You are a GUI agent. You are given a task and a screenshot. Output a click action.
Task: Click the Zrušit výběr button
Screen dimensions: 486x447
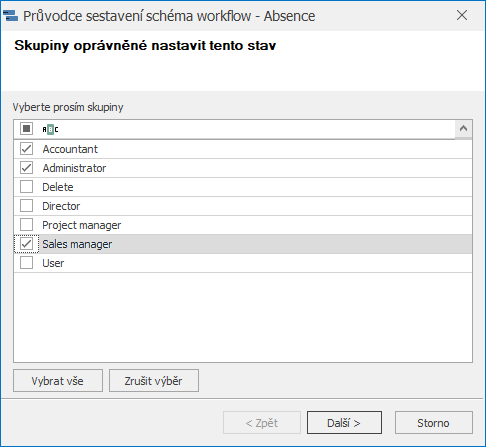coord(154,380)
